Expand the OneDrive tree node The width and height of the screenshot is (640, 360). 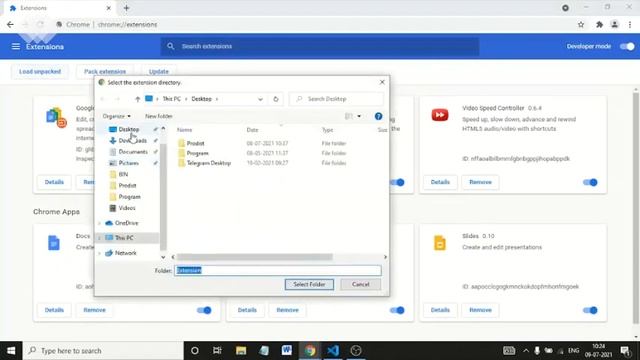(100, 223)
